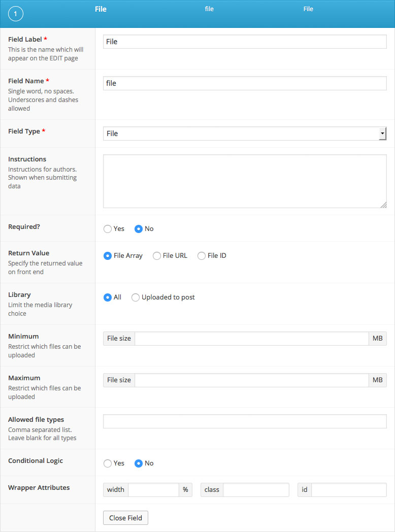Click the Minimum file size input
Image resolution: width=395 pixels, height=532 pixels.
click(x=251, y=339)
